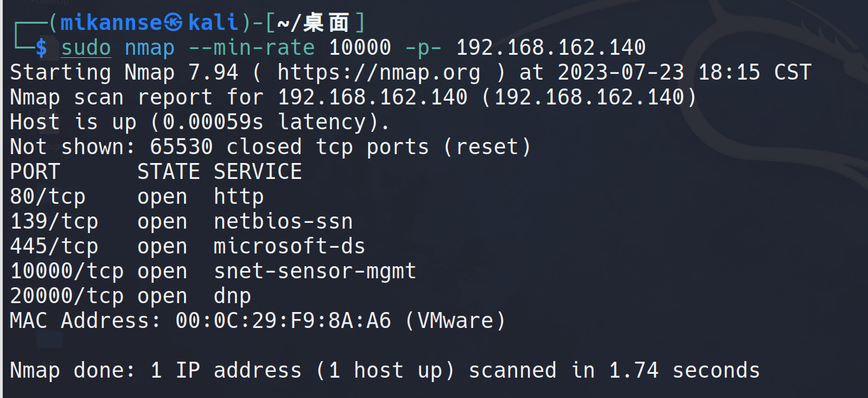Click the SERVICE column header
Viewport: 868px width, 398px height.
pos(257,172)
